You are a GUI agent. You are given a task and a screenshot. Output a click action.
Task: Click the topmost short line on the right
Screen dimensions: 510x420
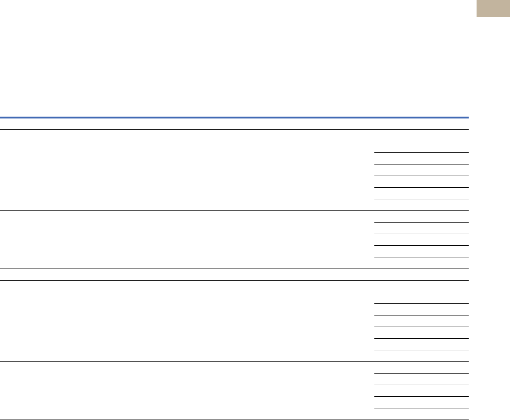(422, 141)
